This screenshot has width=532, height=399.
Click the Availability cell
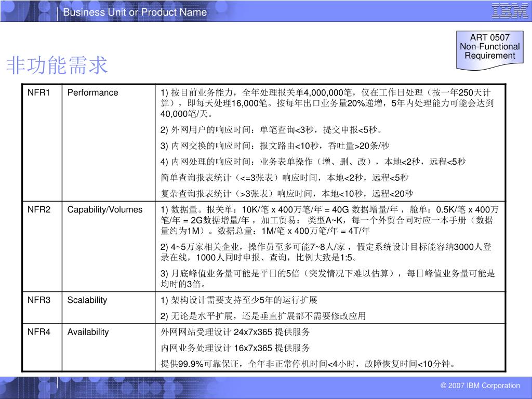109,348
